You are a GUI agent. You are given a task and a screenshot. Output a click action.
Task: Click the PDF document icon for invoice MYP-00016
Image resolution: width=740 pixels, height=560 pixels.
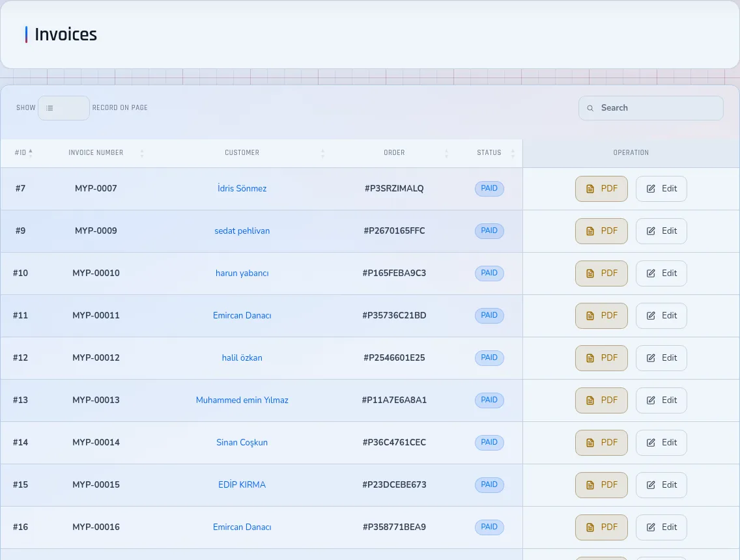590,527
